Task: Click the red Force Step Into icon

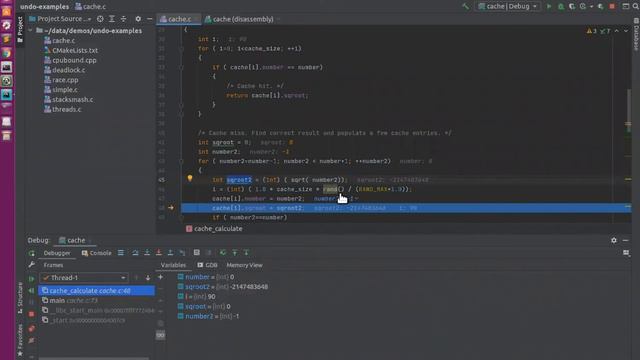Action: click(x=159, y=253)
